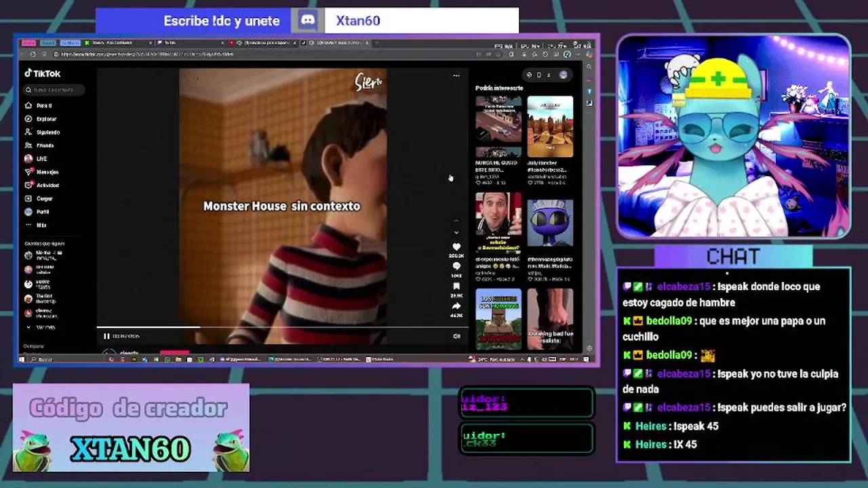The width and height of the screenshot is (868, 488).
Task: Go to the Siguiendo feed
Action: click(43, 132)
